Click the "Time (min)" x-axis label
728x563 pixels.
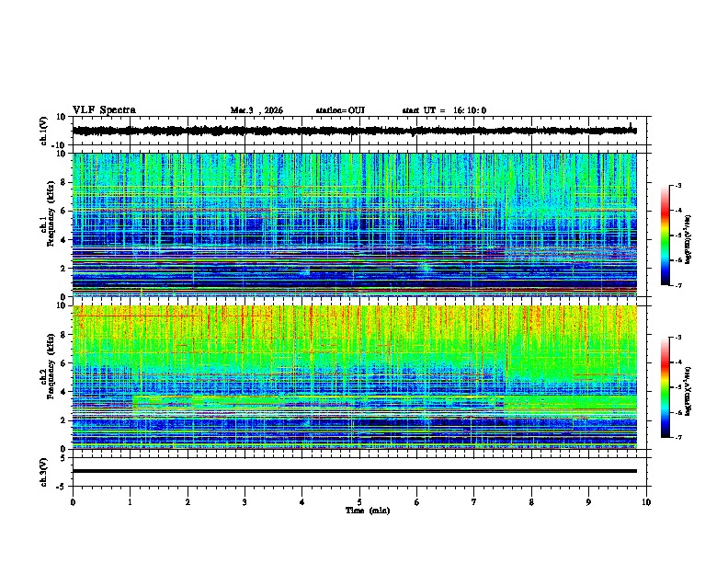(x=368, y=511)
